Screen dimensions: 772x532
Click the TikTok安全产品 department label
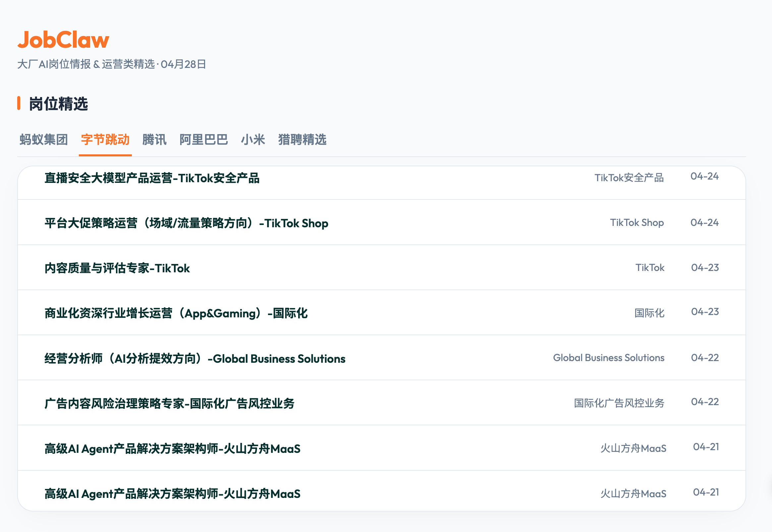(x=629, y=178)
